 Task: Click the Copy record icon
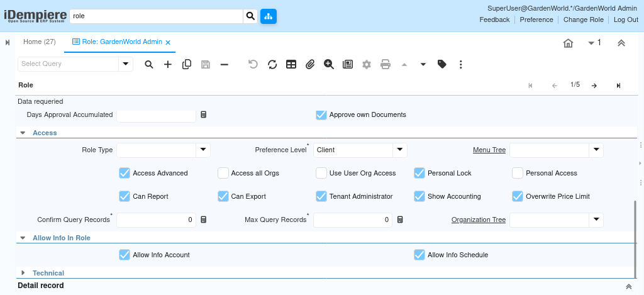187,64
